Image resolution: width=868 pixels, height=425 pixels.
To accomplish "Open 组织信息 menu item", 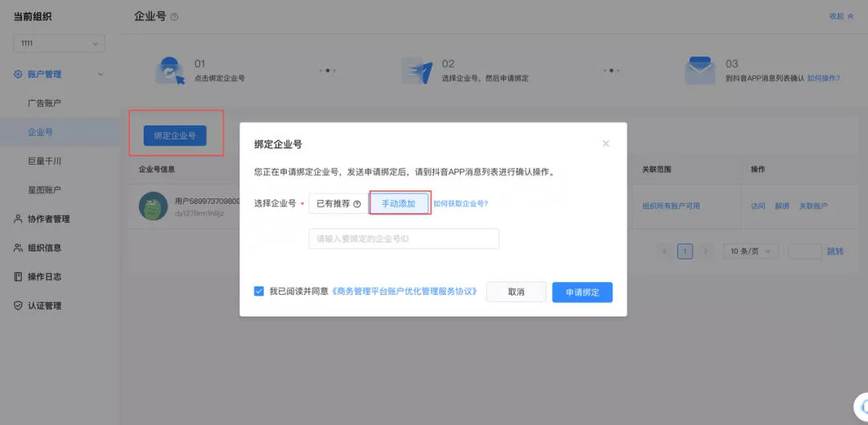I will coord(45,247).
